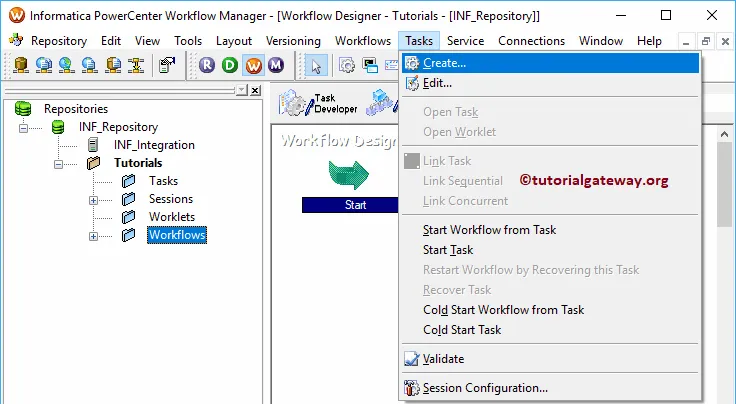Expand the Sessions folder

tap(94, 199)
